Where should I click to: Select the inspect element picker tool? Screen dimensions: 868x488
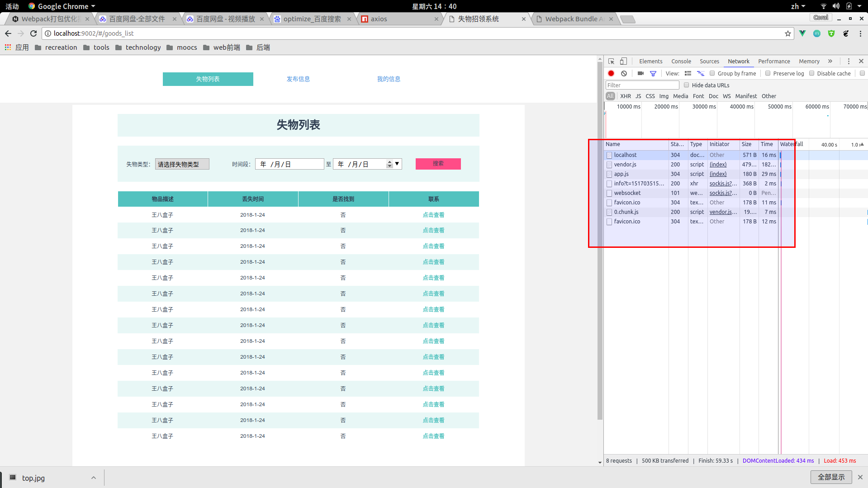[x=611, y=61]
